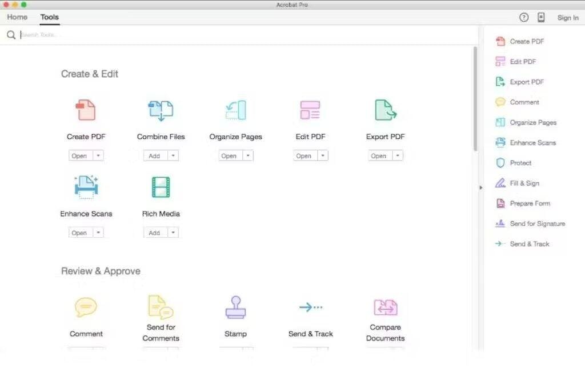Click the Create PDF tool icon
This screenshot has height=392, width=585.
[86, 110]
